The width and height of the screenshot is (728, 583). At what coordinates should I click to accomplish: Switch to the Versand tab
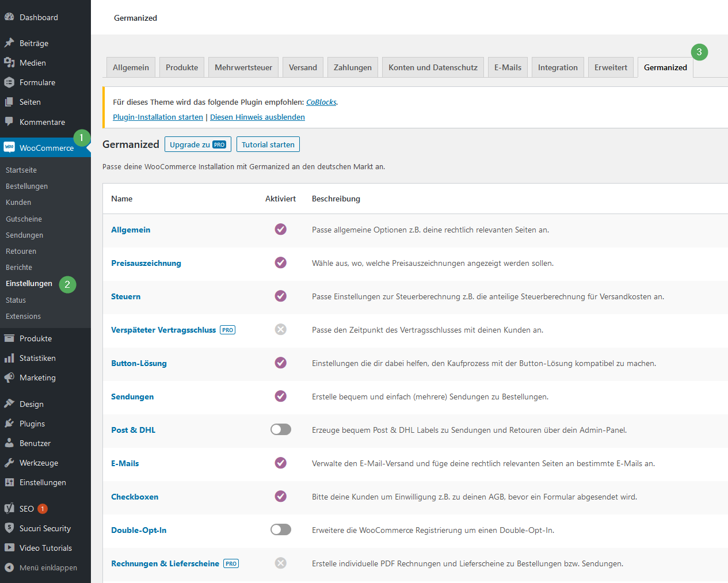click(303, 67)
